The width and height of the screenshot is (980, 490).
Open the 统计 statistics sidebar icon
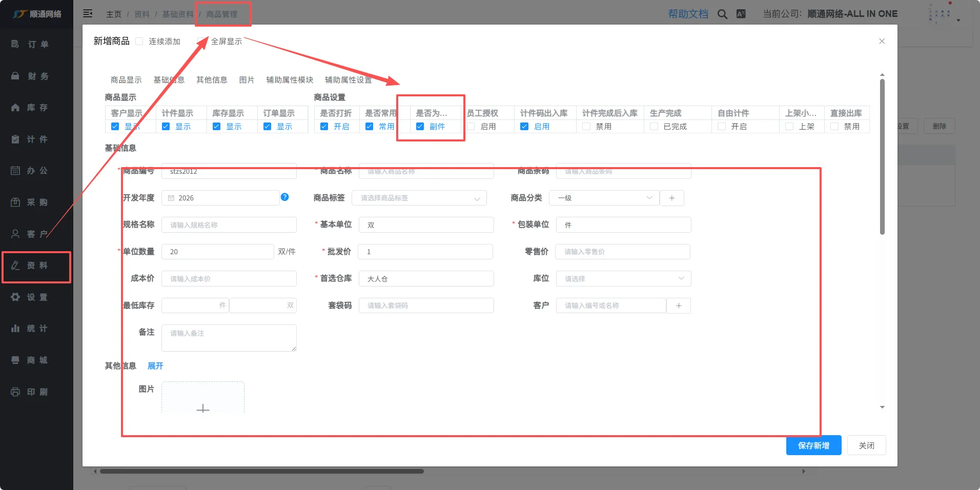coord(15,329)
